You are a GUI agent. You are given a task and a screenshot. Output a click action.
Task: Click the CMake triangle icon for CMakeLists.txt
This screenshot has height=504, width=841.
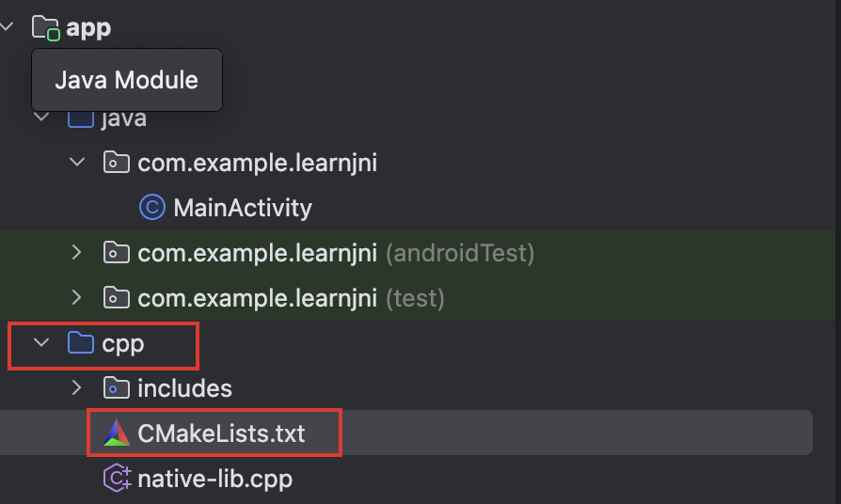[x=117, y=433]
